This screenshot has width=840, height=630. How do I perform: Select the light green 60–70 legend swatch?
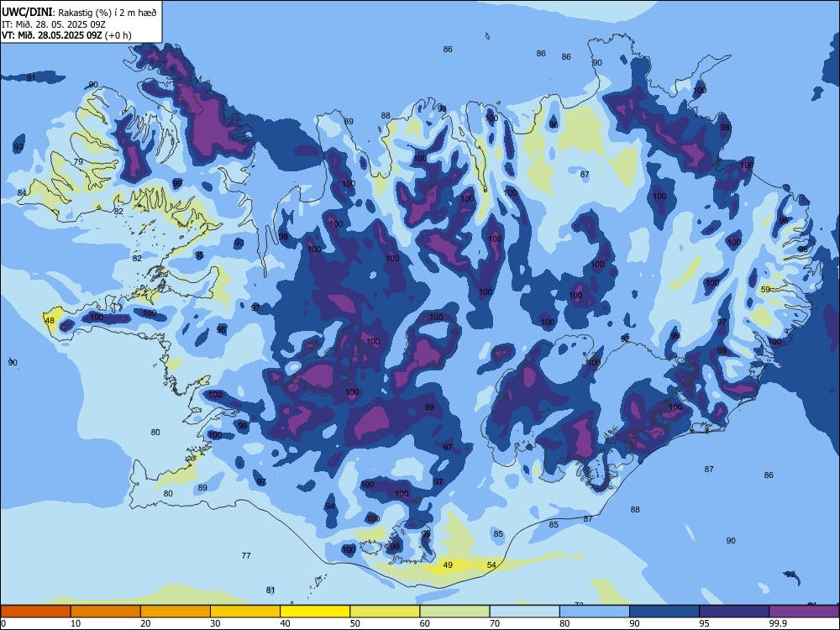coord(454,612)
